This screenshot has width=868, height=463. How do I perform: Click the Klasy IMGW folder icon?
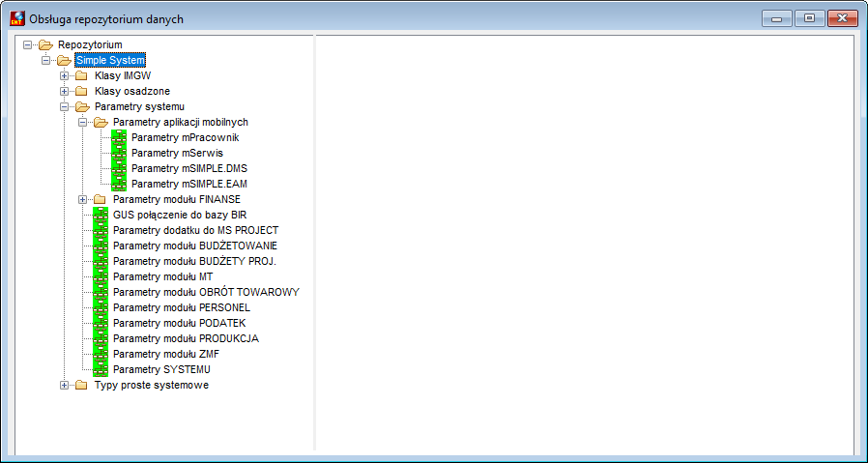pos(81,75)
